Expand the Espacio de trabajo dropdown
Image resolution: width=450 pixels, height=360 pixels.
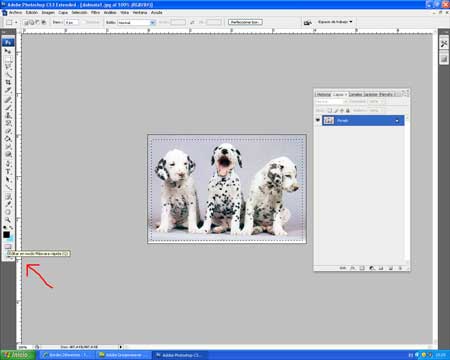335,22
